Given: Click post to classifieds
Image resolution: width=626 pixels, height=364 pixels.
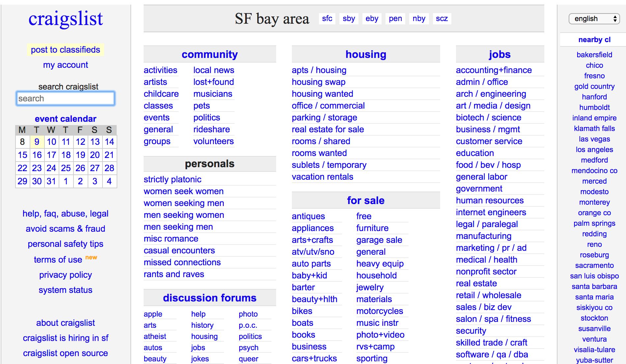Looking at the screenshot, I should [66, 50].
